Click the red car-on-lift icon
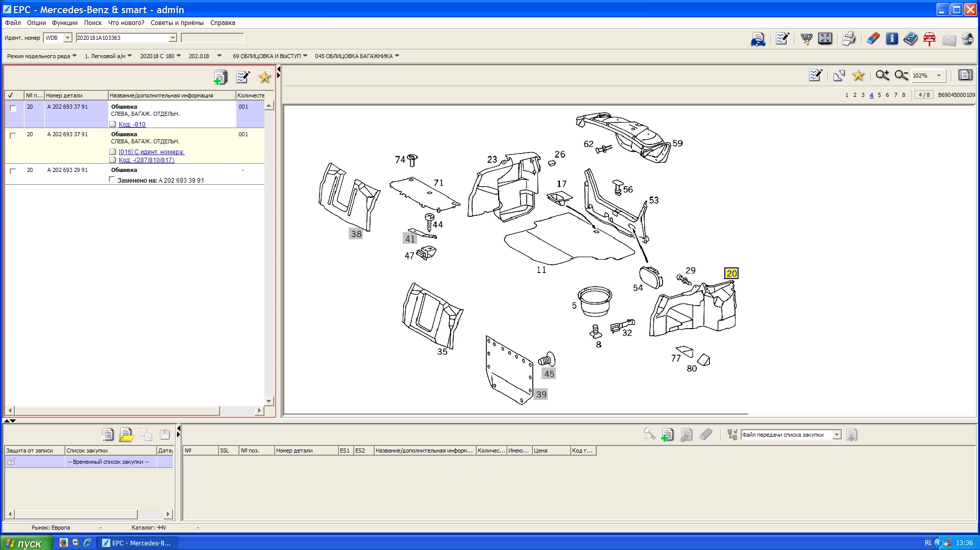This screenshot has height=550, width=980. pyautogui.click(x=929, y=39)
